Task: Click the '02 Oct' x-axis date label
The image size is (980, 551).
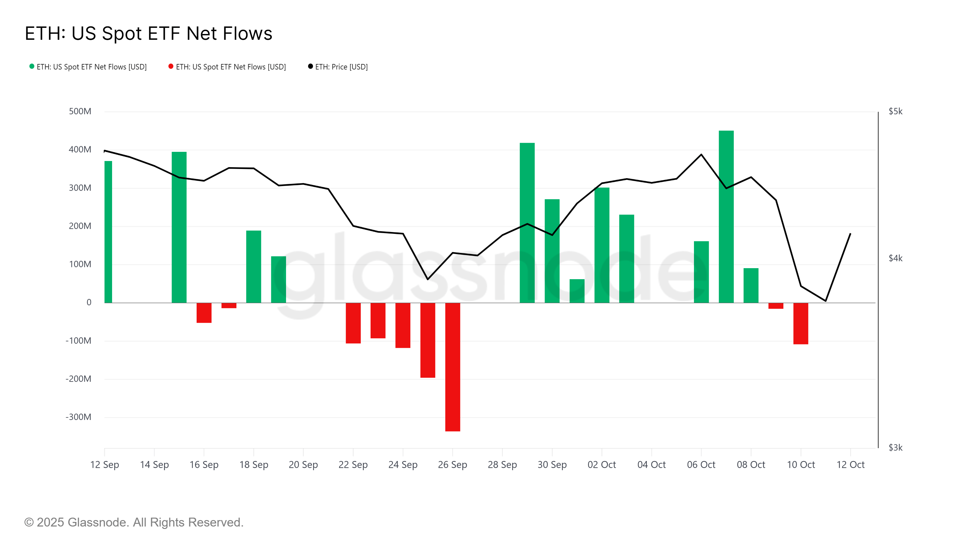Action: click(x=601, y=465)
